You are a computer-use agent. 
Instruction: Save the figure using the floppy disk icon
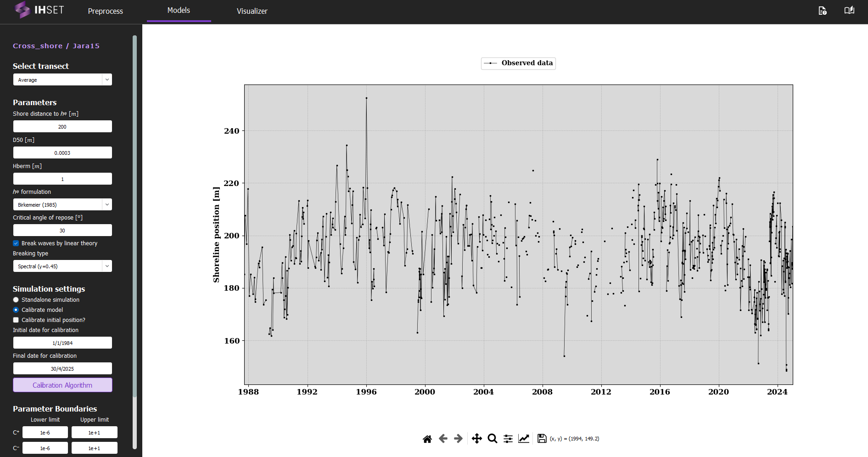tap(542, 439)
